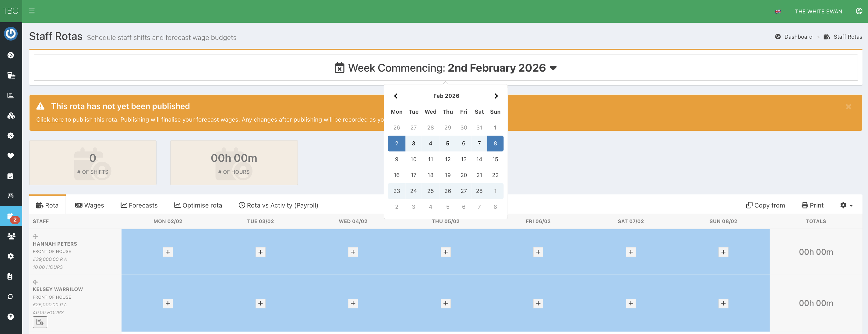
Task: Click the user account icon
Action: pos(859,11)
